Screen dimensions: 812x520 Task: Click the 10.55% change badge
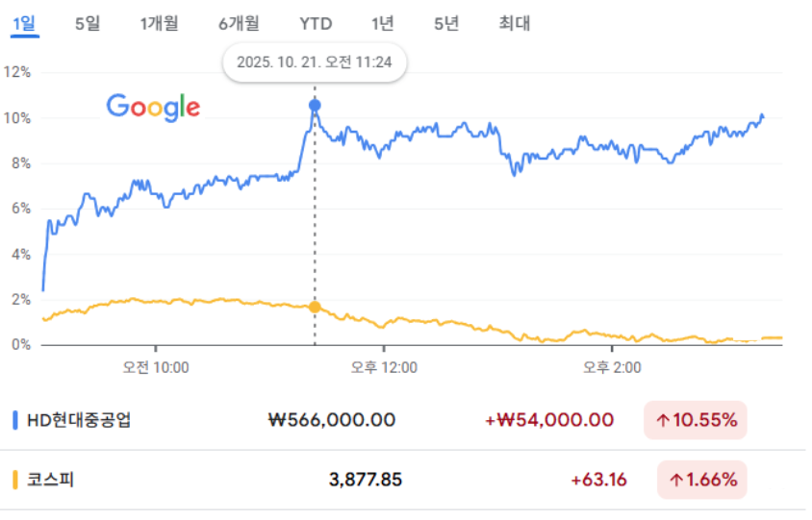pyautogui.click(x=696, y=420)
